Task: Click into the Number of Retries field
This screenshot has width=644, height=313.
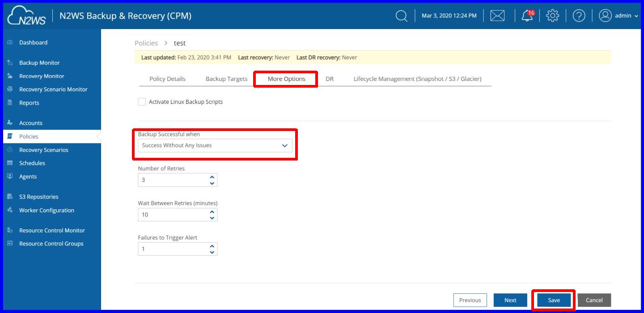Action: coord(178,180)
